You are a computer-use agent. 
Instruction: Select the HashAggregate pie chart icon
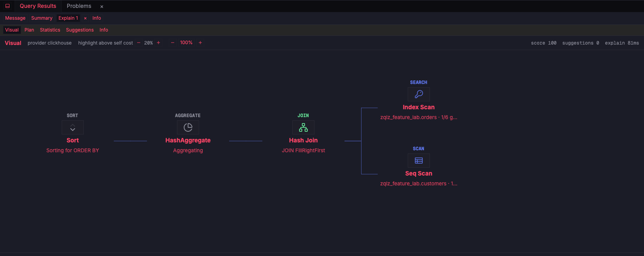click(188, 127)
